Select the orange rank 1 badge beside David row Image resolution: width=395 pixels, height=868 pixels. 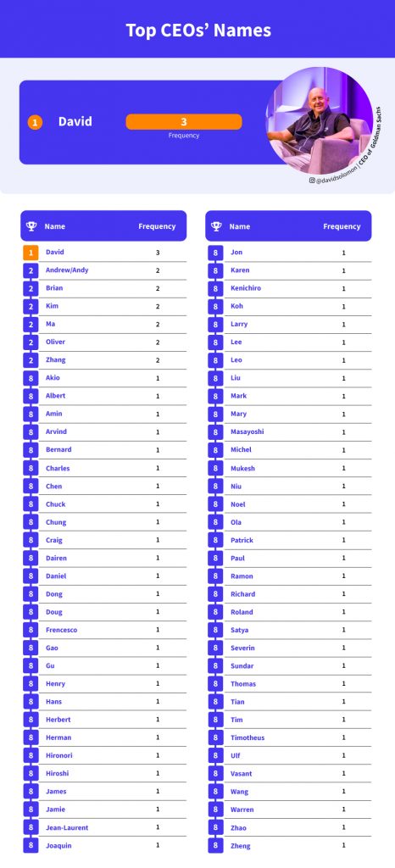[x=31, y=253]
